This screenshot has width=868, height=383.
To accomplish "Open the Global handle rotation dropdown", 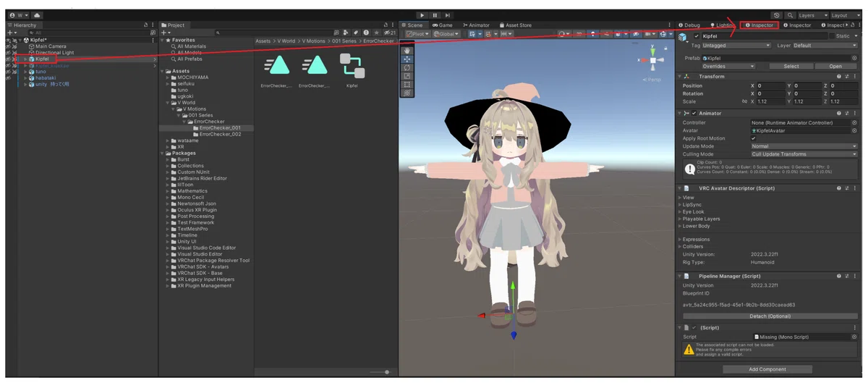I will [447, 34].
